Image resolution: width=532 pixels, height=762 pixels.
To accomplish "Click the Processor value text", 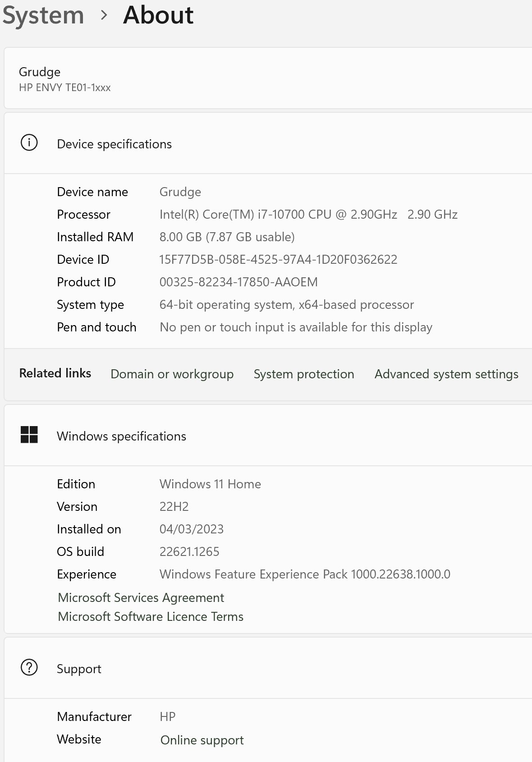I will (x=308, y=214).
